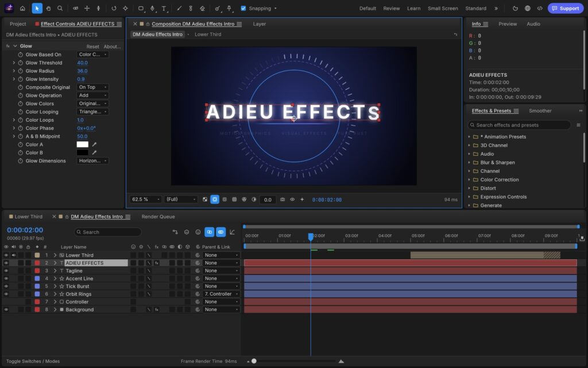Select the Type text tool
Image resolution: width=588 pixels, height=368 pixels.
164,8
